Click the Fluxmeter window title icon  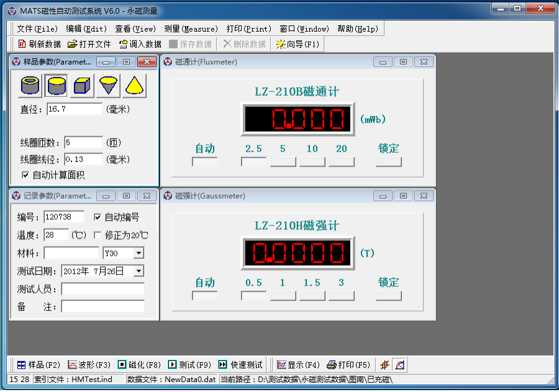168,62
